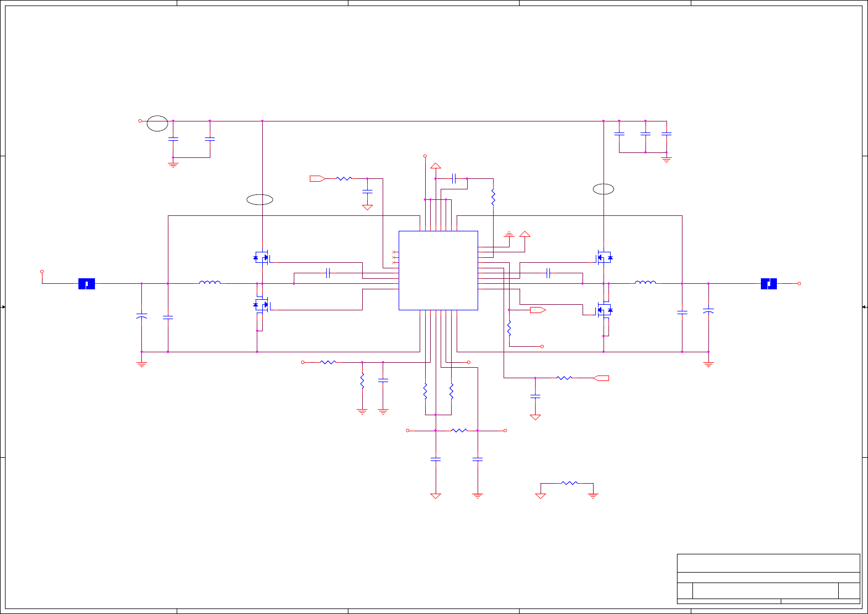This screenshot has width=868, height=614.
Task: Pick the lower-left MOSFET transistor symbol
Action: pos(262,304)
